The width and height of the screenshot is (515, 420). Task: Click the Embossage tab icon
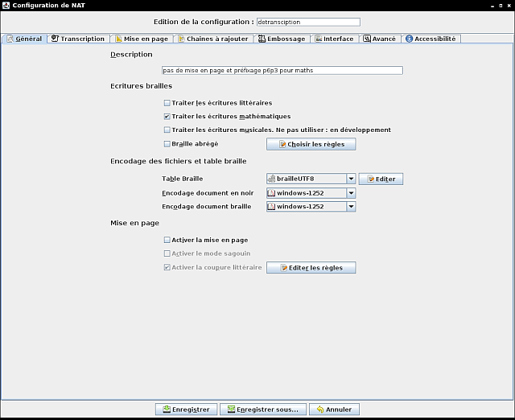pos(261,39)
